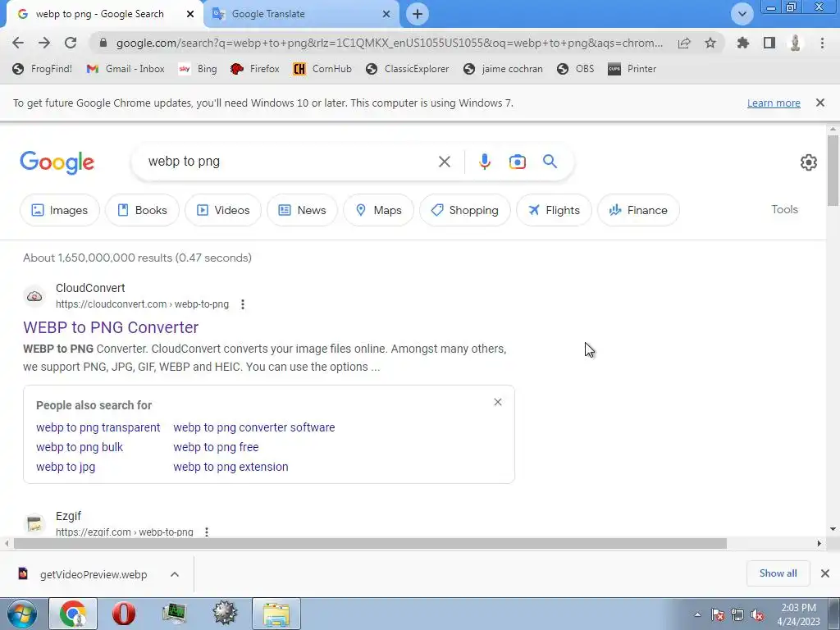
Task: Open the Printer bookmark
Action: pos(632,69)
